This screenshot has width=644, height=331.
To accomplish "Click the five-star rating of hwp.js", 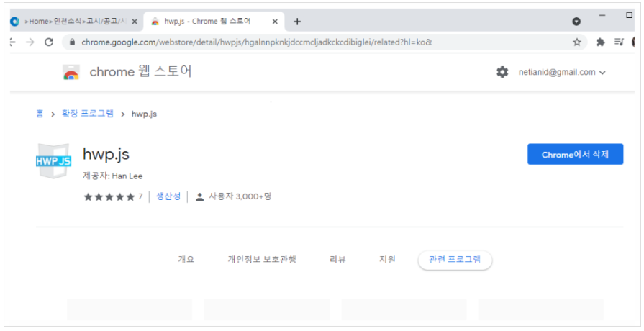I will [x=109, y=197].
